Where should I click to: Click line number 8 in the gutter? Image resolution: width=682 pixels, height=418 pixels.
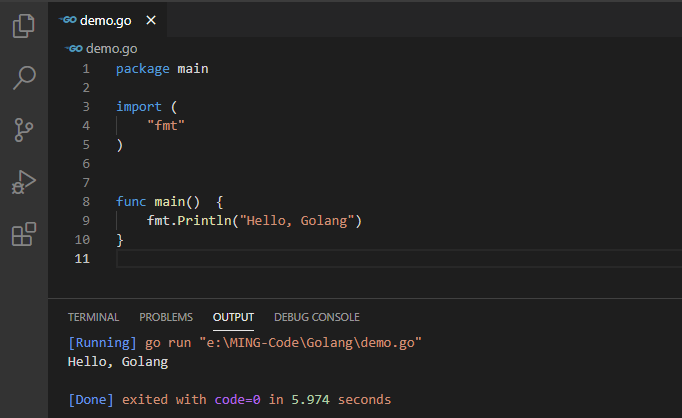click(86, 201)
